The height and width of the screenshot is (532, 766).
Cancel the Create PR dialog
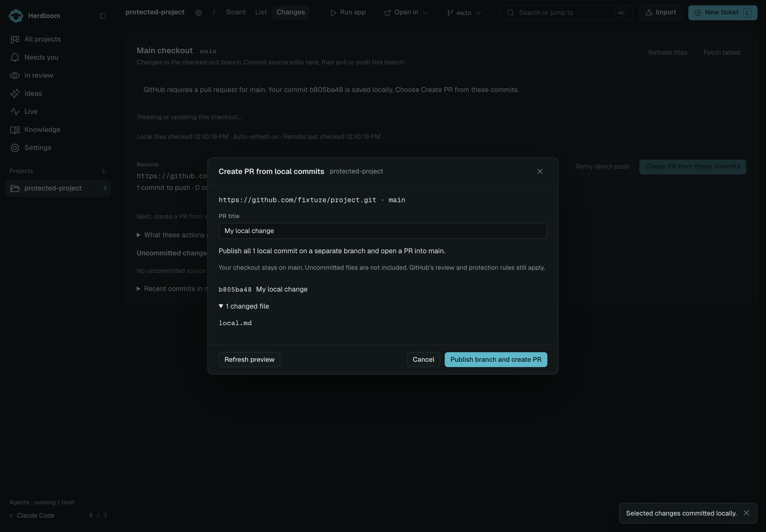point(423,360)
